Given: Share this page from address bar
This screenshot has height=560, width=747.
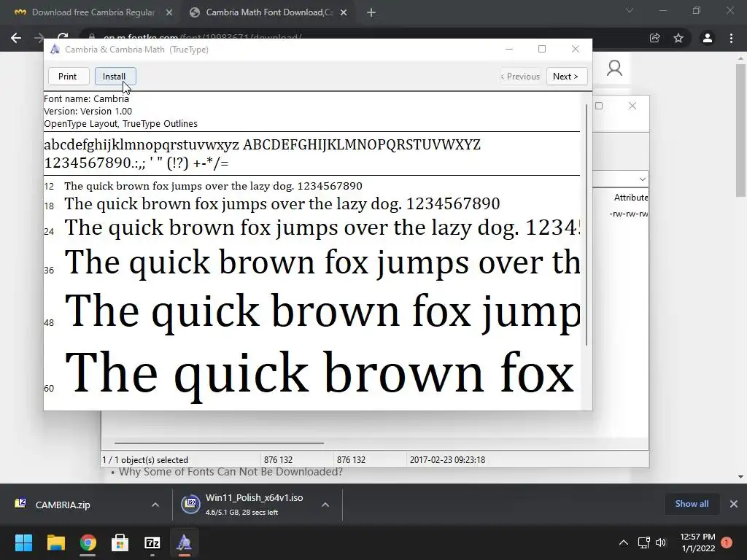Looking at the screenshot, I should click(x=655, y=38).
